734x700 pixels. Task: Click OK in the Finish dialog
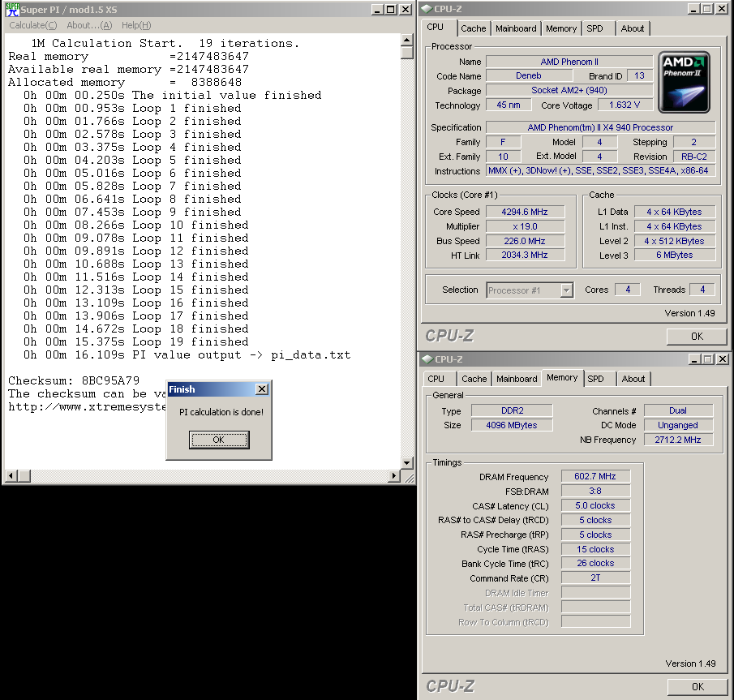219,440
